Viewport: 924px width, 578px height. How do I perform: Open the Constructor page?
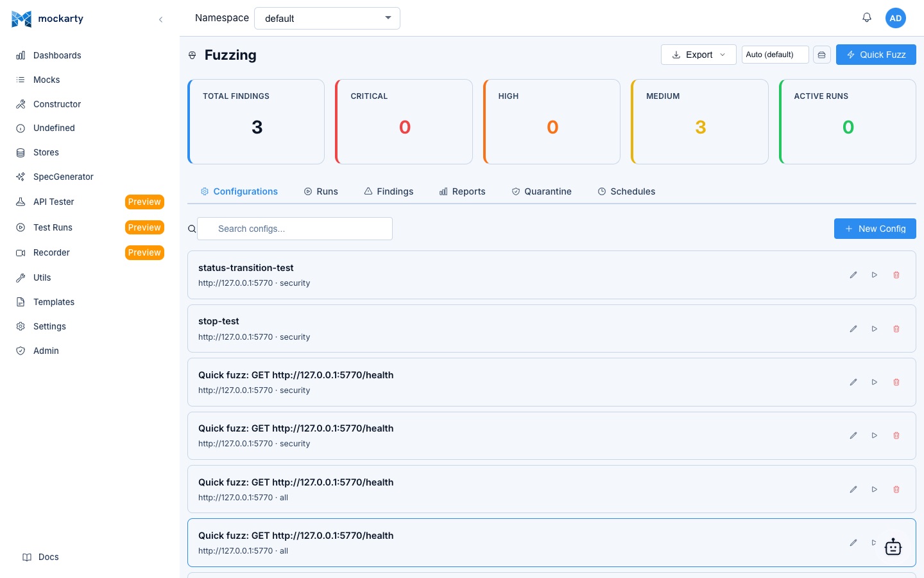click(57, 104)
